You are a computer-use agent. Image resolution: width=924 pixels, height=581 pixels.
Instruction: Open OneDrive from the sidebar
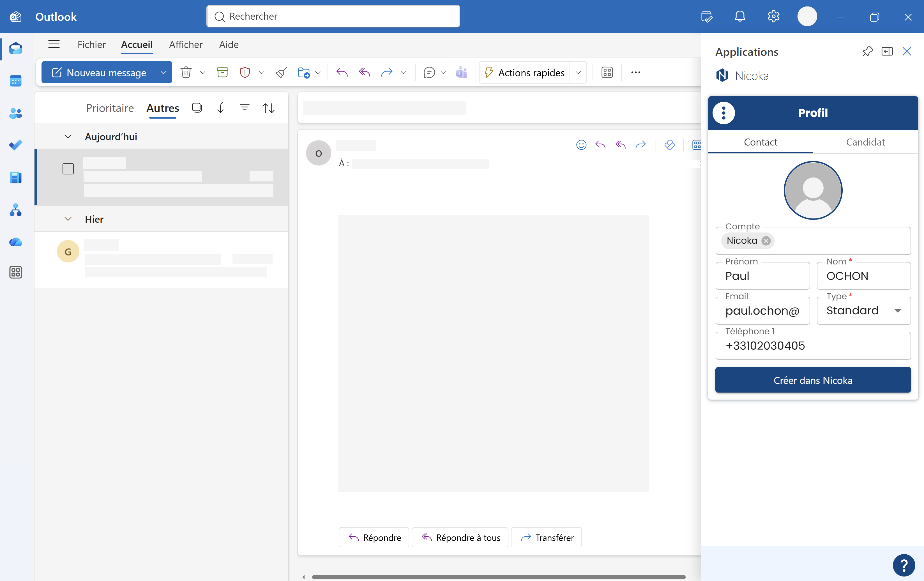tap(16, 242)
